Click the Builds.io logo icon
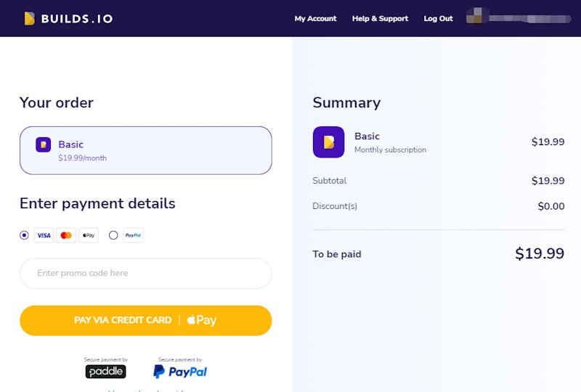This screenshot has height=392, width=581. point(30,19)
